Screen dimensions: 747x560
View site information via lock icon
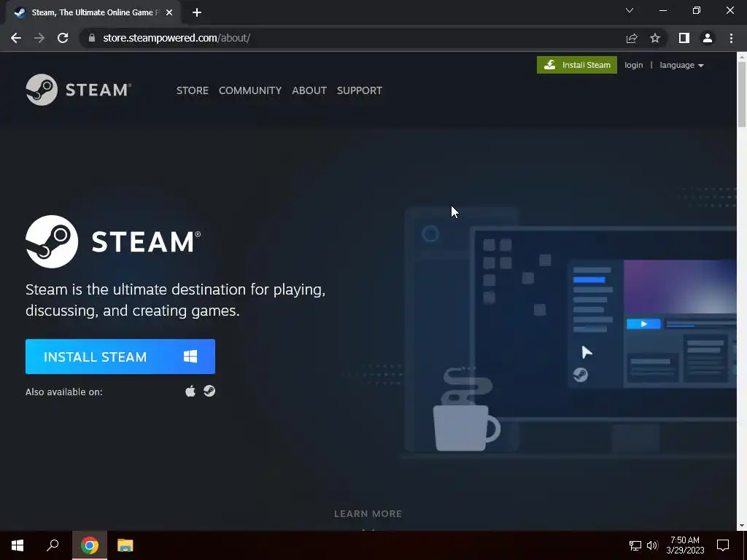coord(92,38)
